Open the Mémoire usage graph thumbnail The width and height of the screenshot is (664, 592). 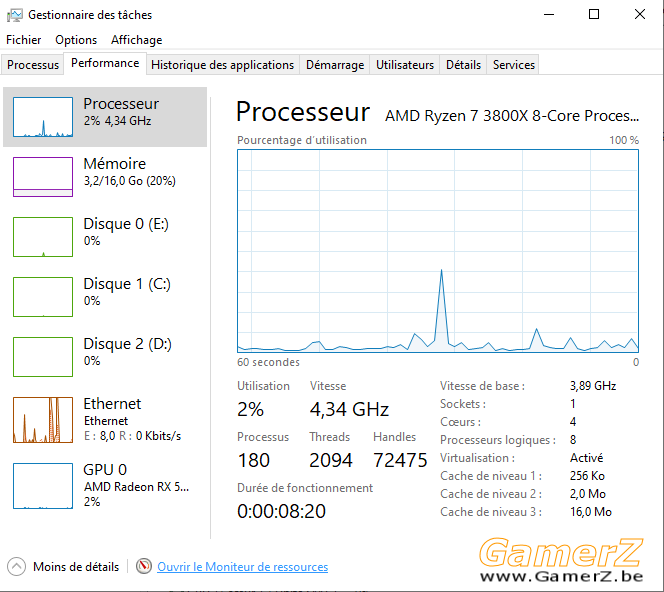[43, 177]
